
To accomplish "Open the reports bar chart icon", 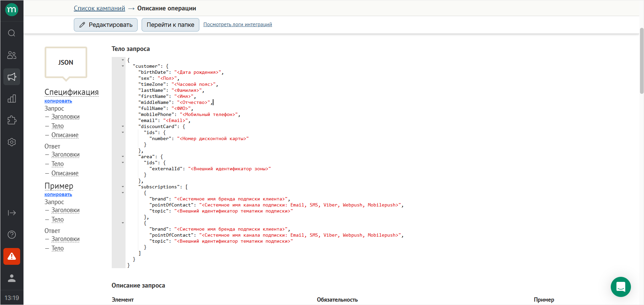I will [x=12, y=99].
